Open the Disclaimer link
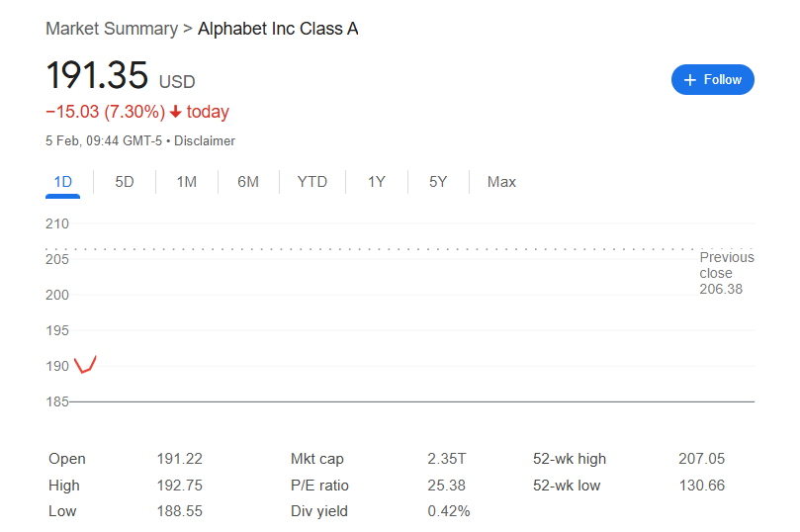The height and width of the screenshot is (532, 800). [205, 141]
